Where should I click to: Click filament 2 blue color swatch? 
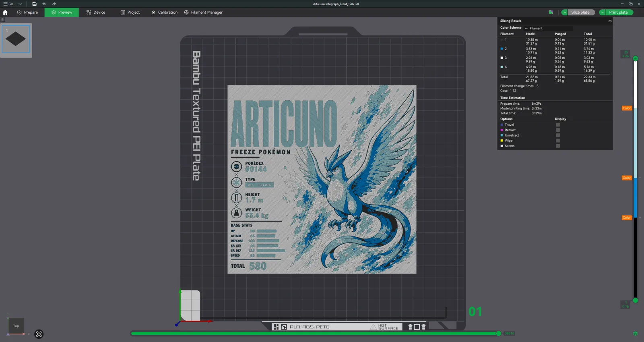click(x=502, y=49)
